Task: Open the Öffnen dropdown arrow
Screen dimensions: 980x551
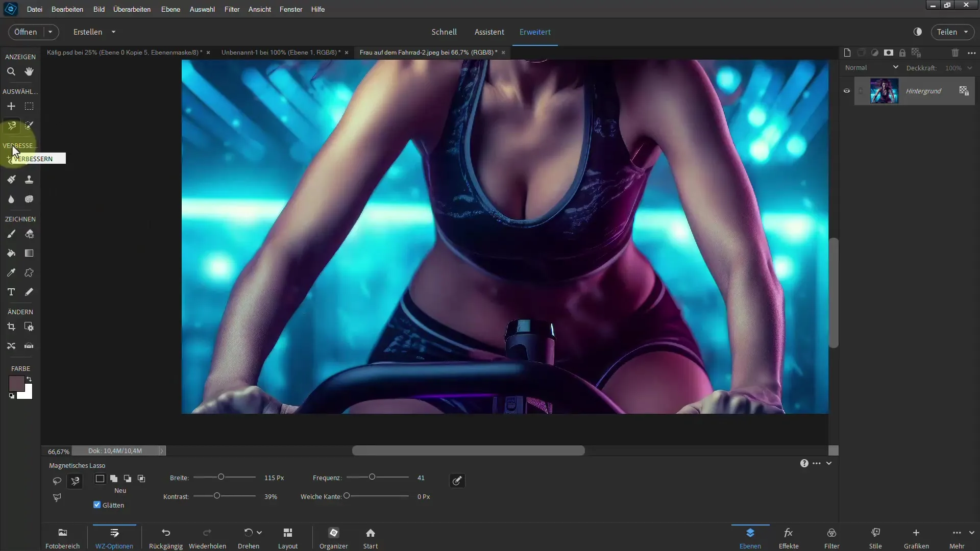Action: [50, 32]
